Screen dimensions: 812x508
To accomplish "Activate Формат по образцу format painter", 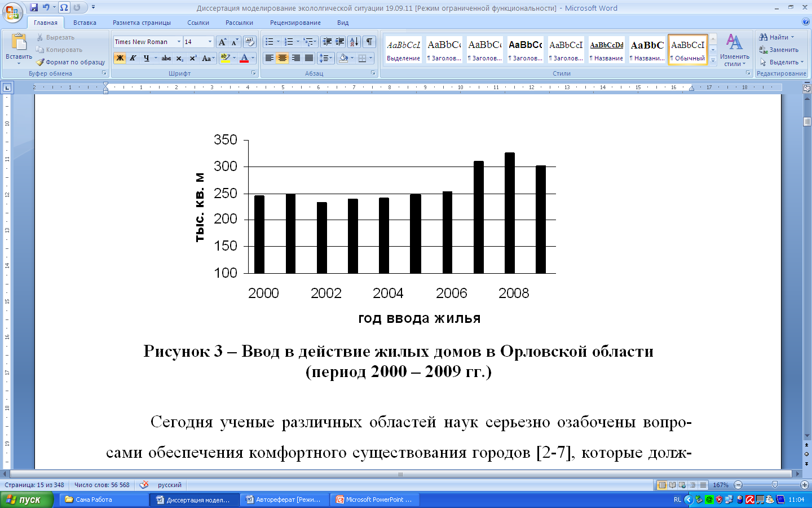I will pos(70,62).
